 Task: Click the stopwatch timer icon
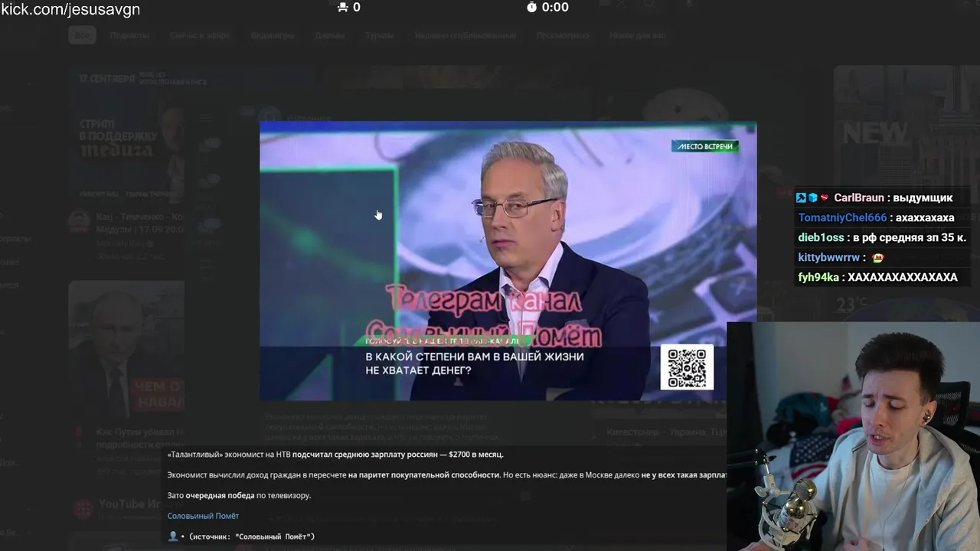[531, 7]
